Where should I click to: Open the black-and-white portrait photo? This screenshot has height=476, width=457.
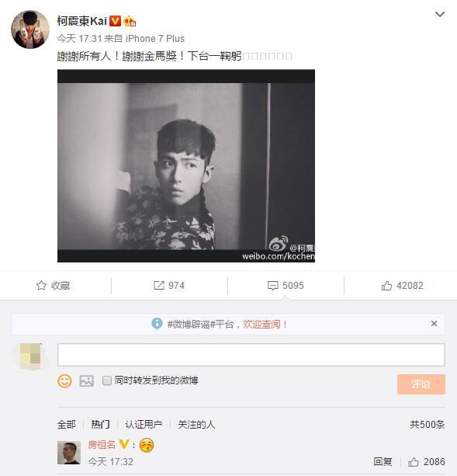186,165
